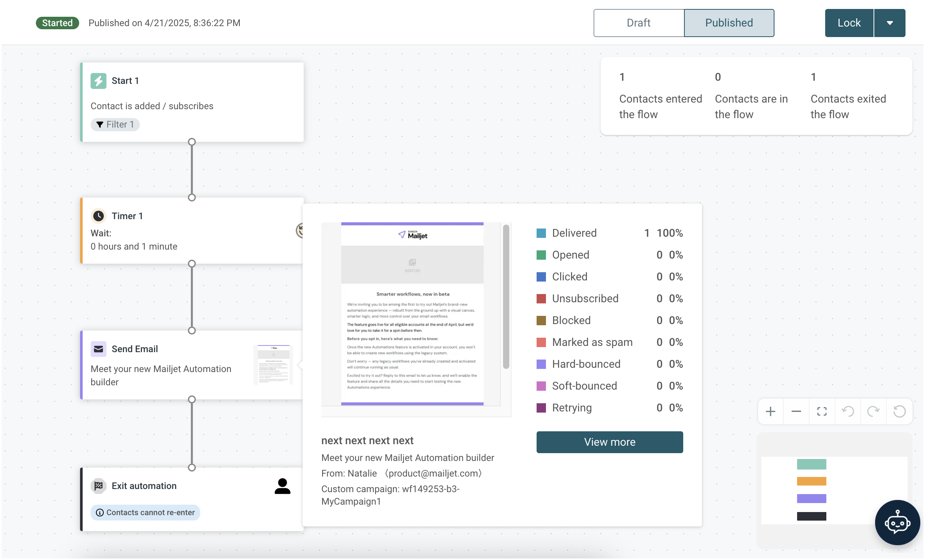Click the fit-to-screen icon
Screen dimensions: 925x560
pos(822,411)
